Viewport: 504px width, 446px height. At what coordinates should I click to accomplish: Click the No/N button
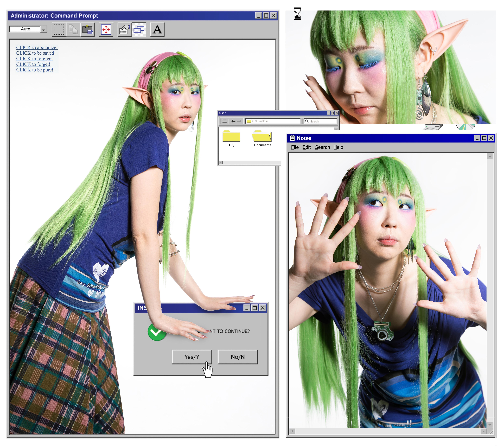pos(238,357)
